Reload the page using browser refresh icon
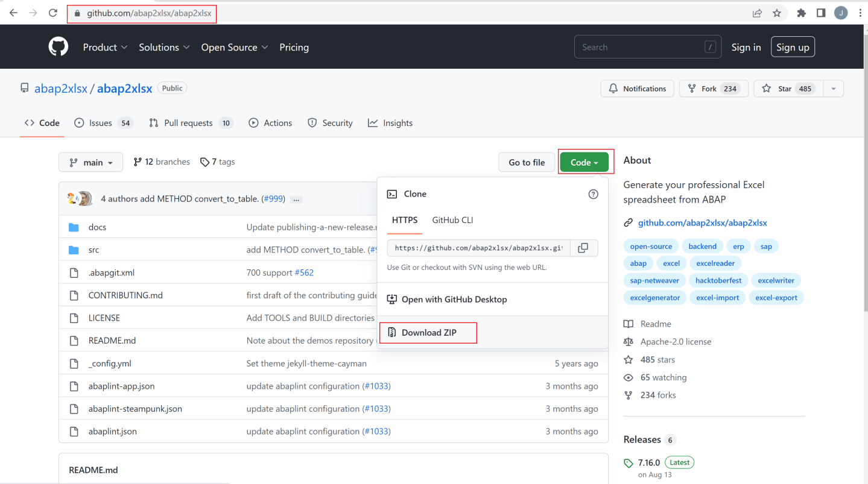 (x=53, y=13)
